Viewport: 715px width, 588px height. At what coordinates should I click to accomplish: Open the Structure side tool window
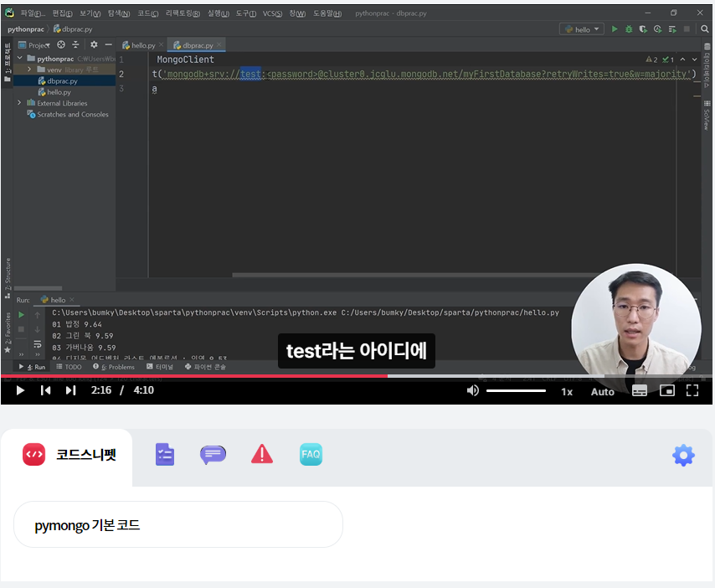pos(8,277)
